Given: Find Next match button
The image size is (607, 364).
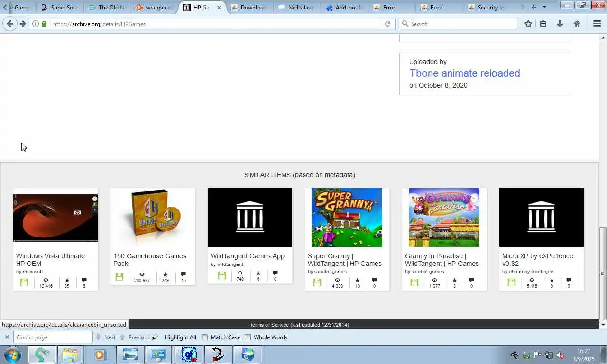Looking at the screenshot, I should (x=105, y=337).
